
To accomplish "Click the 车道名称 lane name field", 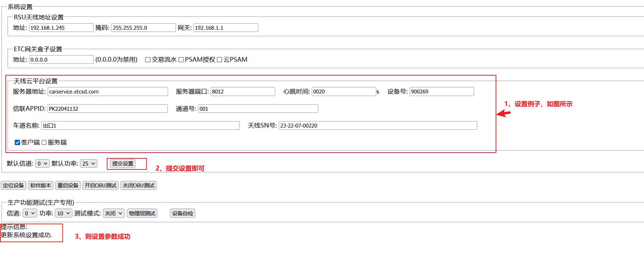I will tap(140, 125).
